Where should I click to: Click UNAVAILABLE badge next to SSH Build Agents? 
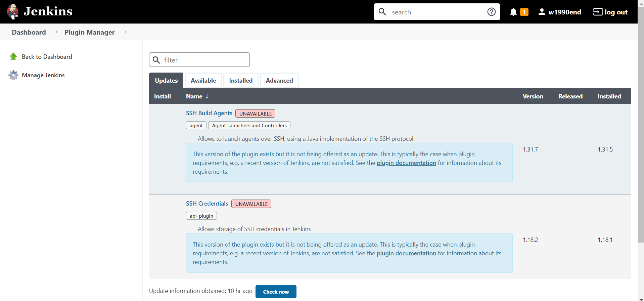pos(255,114)
